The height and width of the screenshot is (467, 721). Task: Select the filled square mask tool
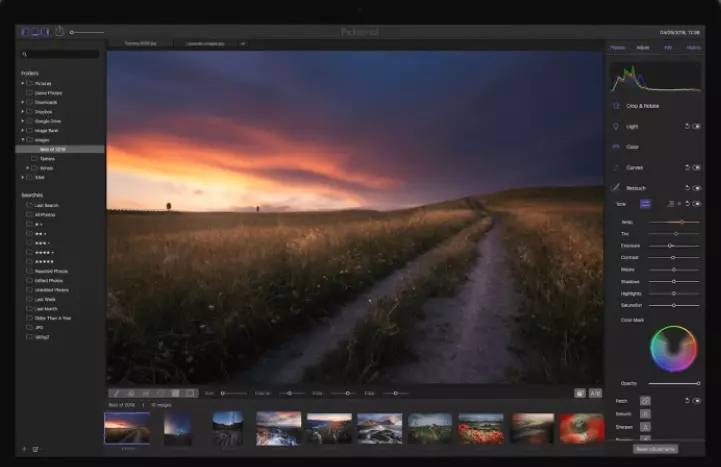175,393
